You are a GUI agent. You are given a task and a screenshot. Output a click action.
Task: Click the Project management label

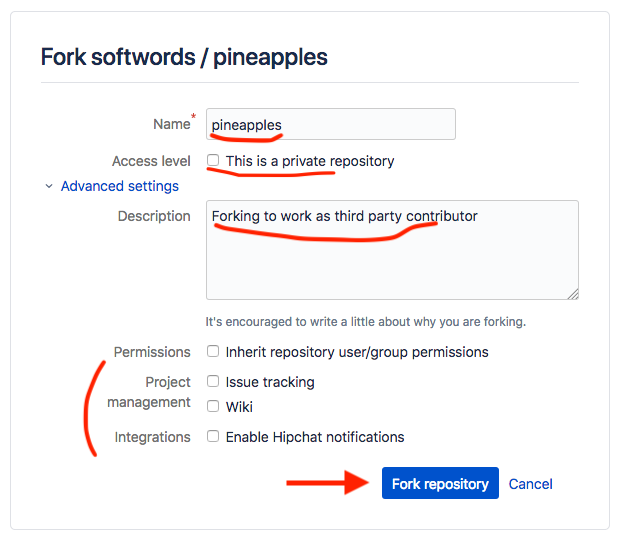click(x=153, y=392)
